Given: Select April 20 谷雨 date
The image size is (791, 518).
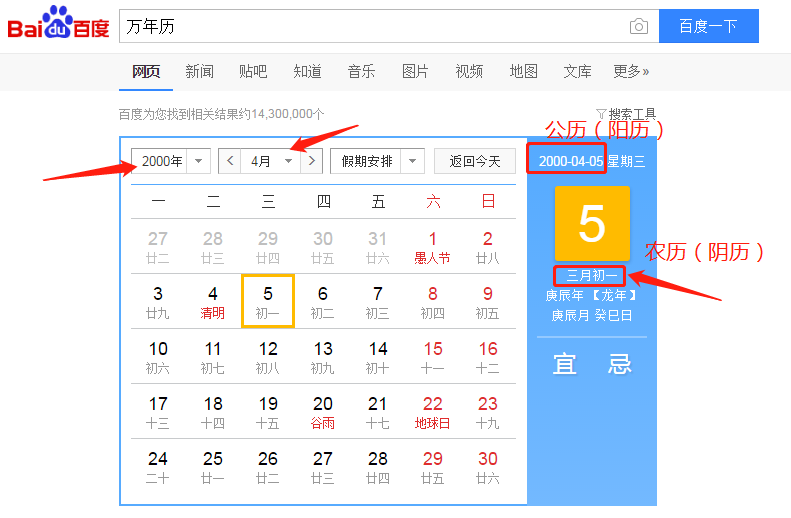Looking at the screenshot, I should pos(323,412).
